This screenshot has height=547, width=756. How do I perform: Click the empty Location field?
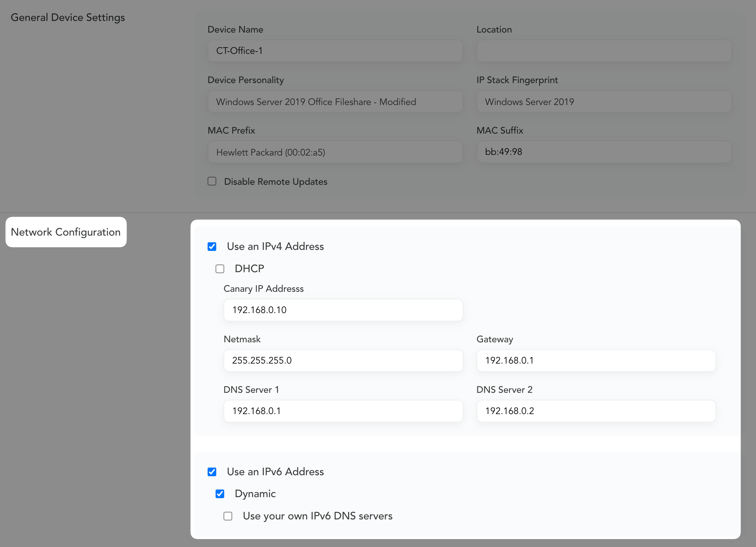(604, 51)
